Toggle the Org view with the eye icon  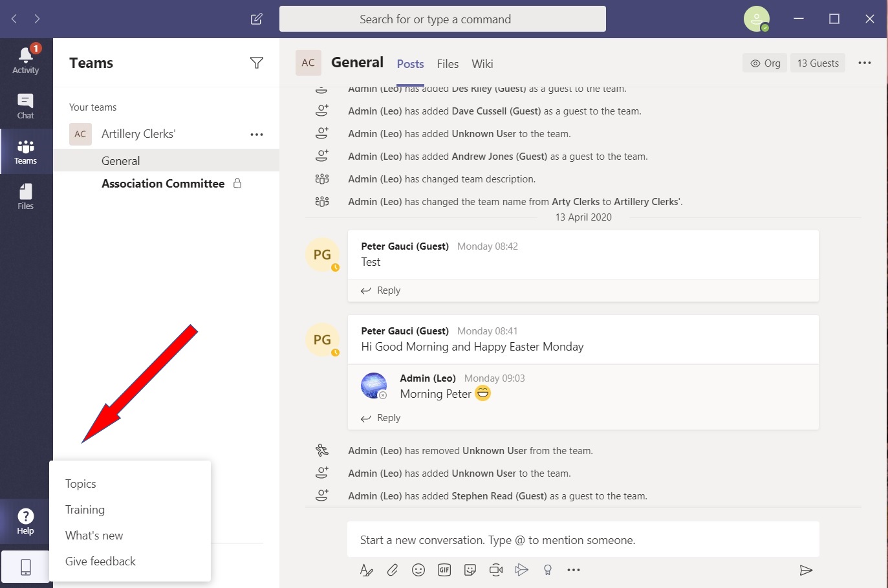pos(764,63)
